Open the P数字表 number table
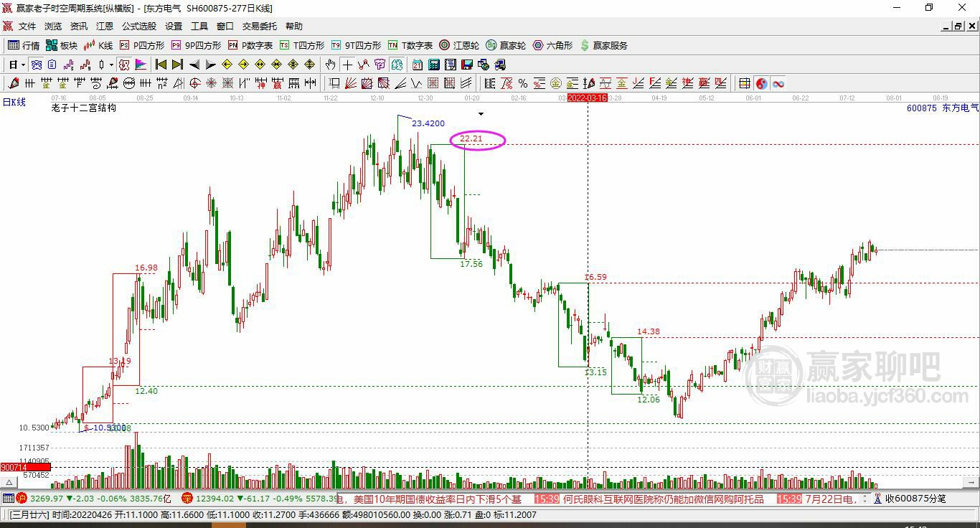Viewport: 980px width, 528px height. 250,45
